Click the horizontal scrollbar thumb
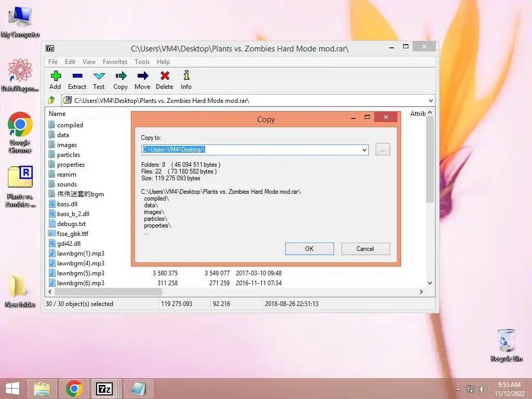Image resolution: width=532 pixels, height=399 pixels. [108, 291]
